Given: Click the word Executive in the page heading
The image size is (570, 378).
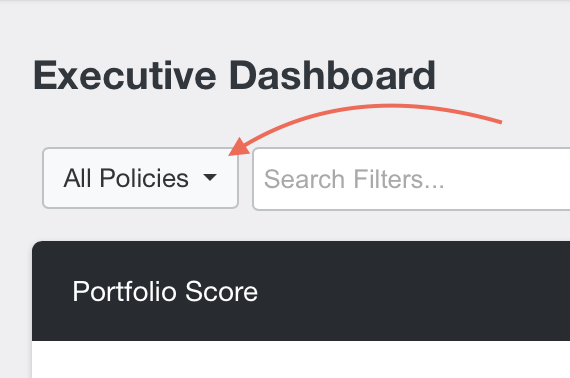Looking at the screenshot, I should [125, 76].
